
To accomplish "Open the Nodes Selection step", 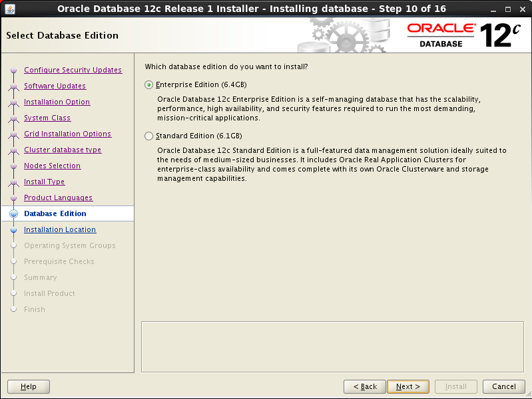I will [x=52, y=166].
